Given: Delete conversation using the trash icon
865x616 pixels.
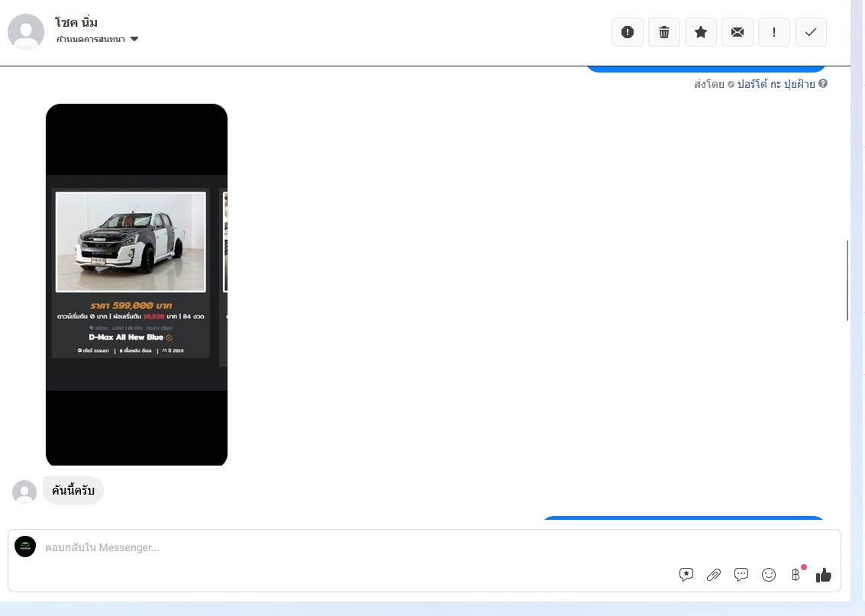Looking at the screenshot, I should tap(663, 32).
